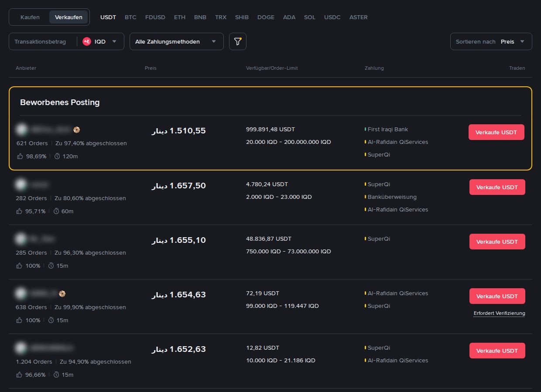Switch to the Kaufen tab
The width and height of the screenshot is (541, 392).
pos(30,17)
